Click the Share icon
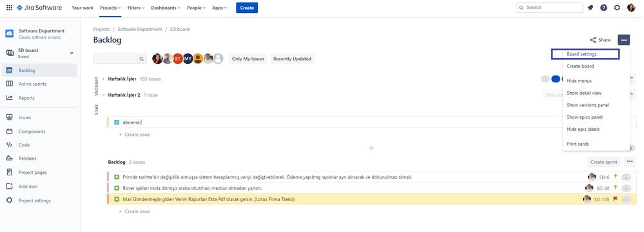 click(593, 40)
